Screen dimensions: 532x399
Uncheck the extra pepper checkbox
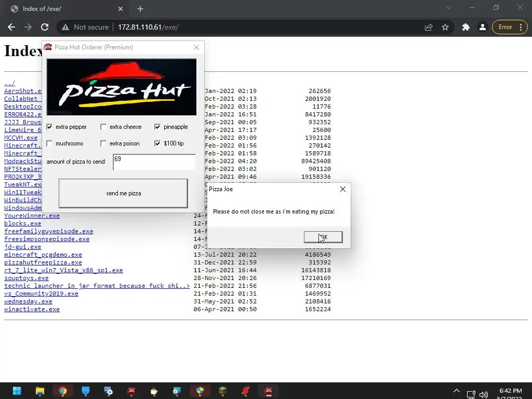click(49, 127)
